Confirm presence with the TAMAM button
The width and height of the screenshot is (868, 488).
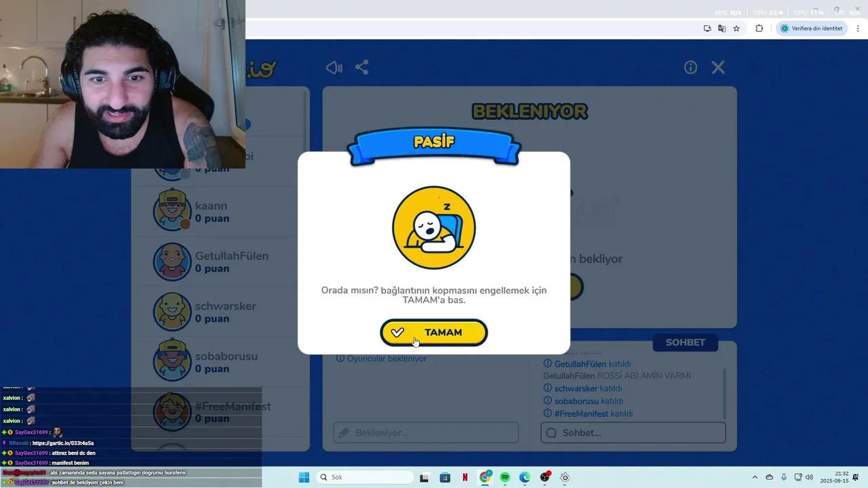point(434,333)
